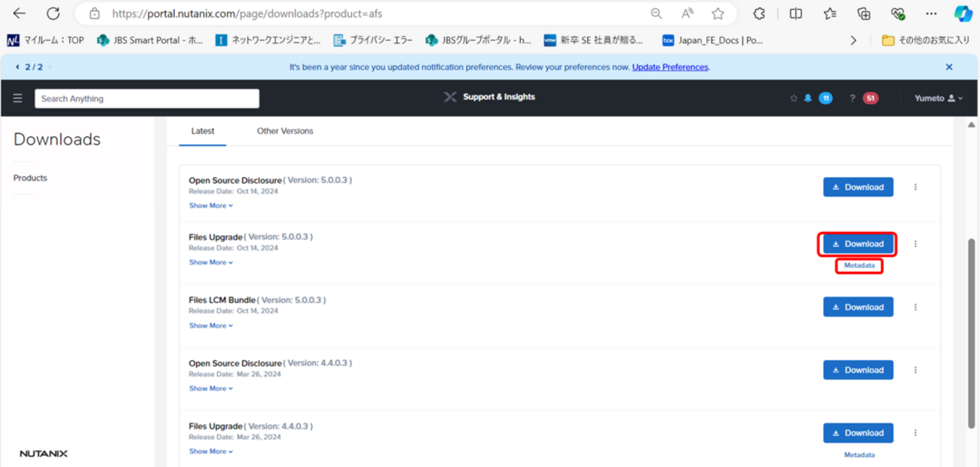Open more options for Open Source Disclosure 4.4.0.3

coord(915,370)
